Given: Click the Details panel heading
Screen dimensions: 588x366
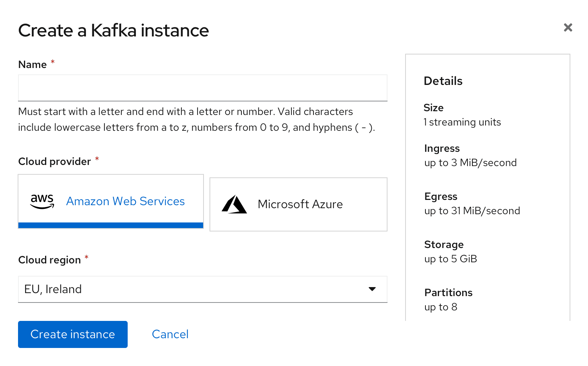Looking at the screenshot, I should (443, 81).
